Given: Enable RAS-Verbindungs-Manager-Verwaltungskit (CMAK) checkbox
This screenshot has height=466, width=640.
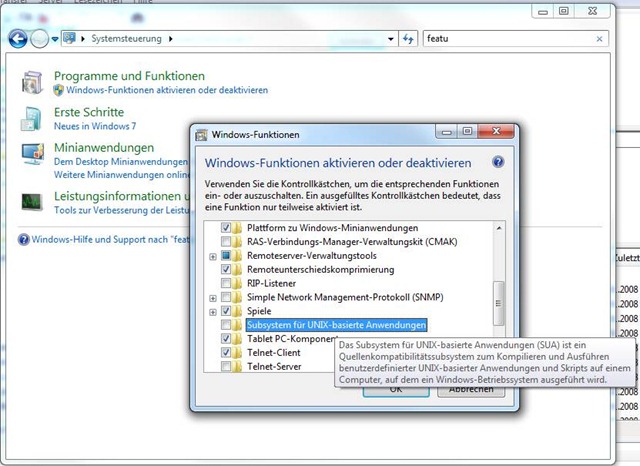Looking at the screenshot, I should coord(226,242).
